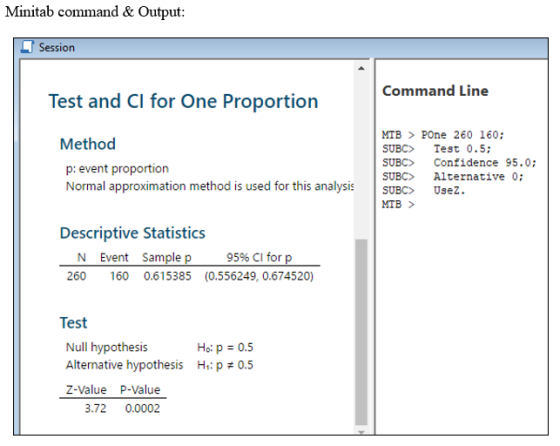Select the "Test and CI for One Proportion" heading
This screenshot has width=560, height=446.
point(183,101)
